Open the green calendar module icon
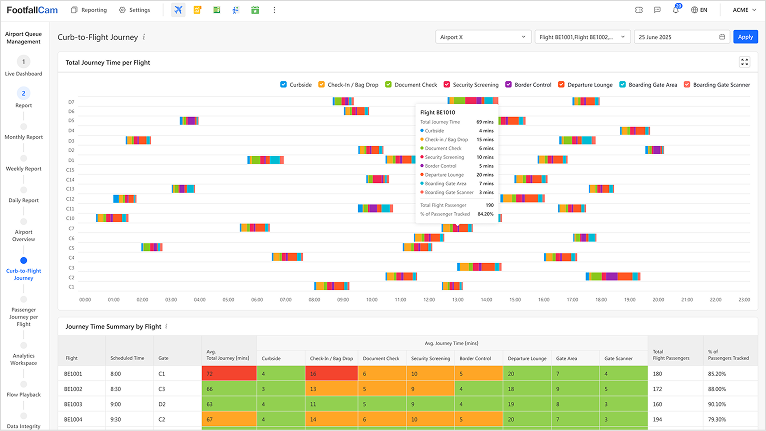The height and width of the screenshot is (431, 766). tap(255, 10)
